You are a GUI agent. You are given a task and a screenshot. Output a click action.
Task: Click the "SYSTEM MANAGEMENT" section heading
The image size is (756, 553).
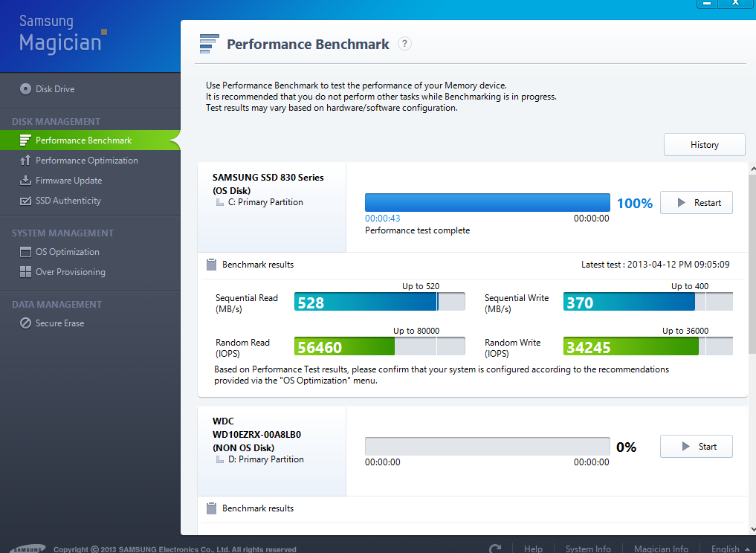point(62,233)
